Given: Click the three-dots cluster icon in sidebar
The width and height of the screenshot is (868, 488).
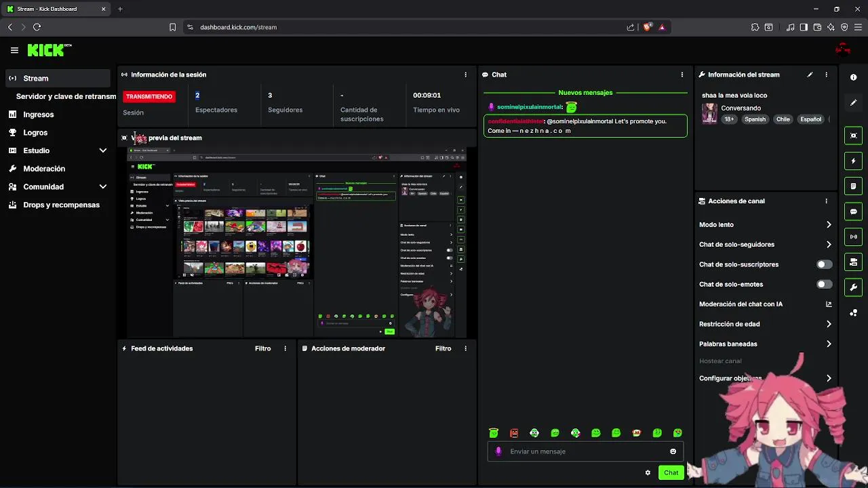Looking at the screenshot, I should [854, 312].
